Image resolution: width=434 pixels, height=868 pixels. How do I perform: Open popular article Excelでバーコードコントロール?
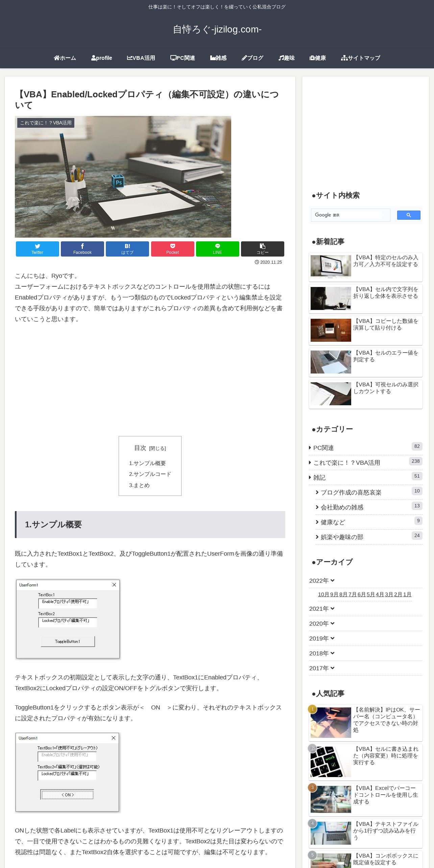pyautogui.click(x=366, y=800)
